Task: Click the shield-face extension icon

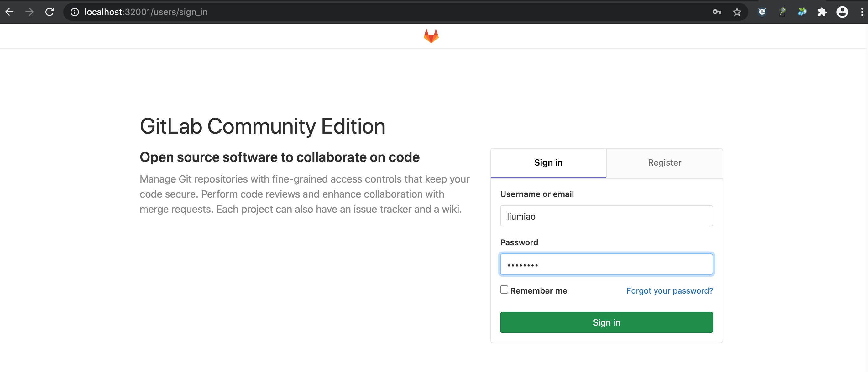Action: pyautogui.click(x=762, y=12)
